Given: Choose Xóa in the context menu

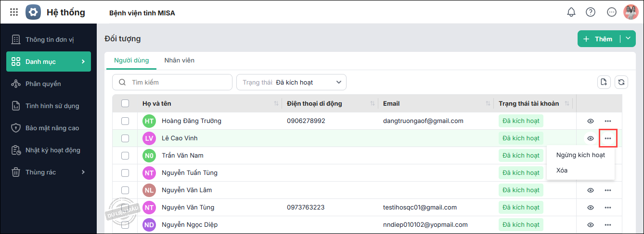Looking at the screenshot, I should [562, 171].
